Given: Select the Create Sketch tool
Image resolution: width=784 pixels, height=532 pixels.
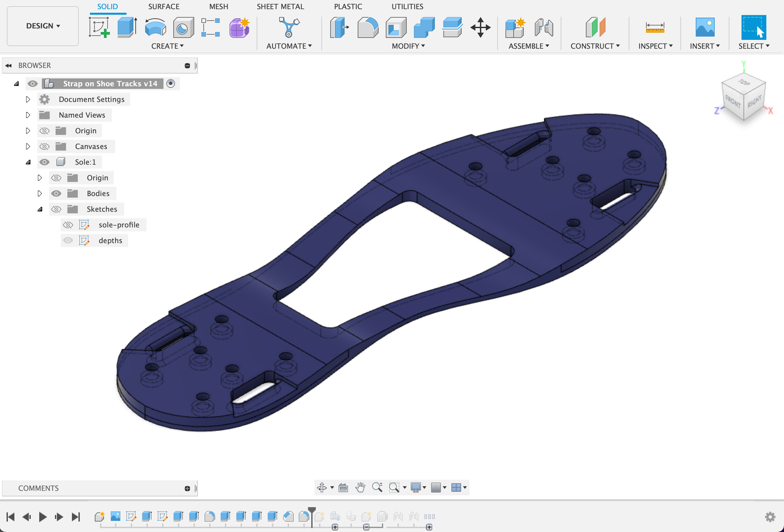Looking at the screenshot, I should click(x=99, y=27).
